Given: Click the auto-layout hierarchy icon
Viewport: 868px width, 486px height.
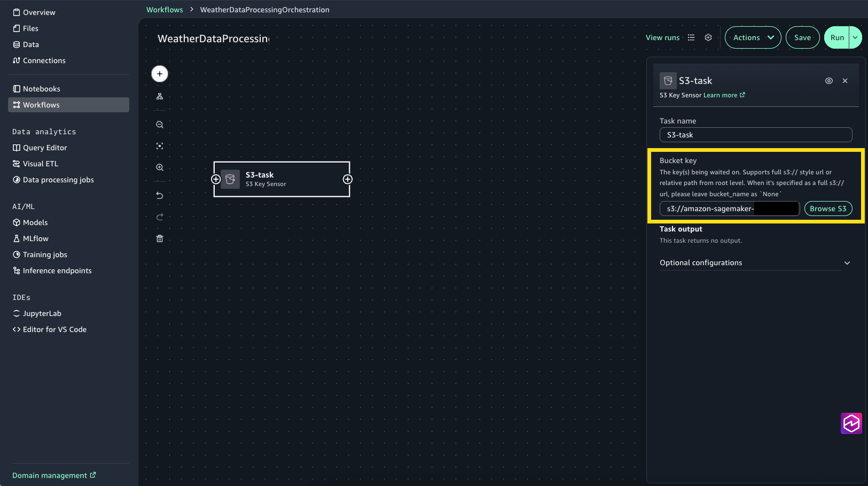Looking at the screenshot, I should [160, 97].
